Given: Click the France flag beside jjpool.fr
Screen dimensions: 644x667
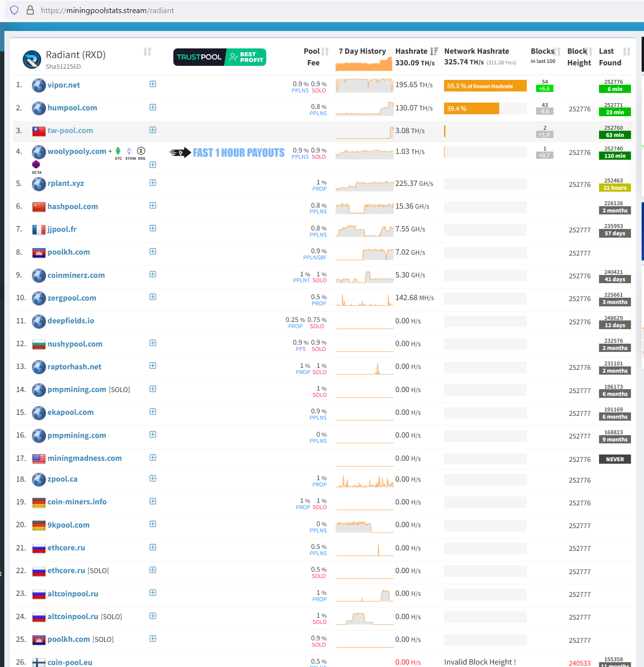Looking at the screenshot, I should pyautogui.click(x=39, y=230).
